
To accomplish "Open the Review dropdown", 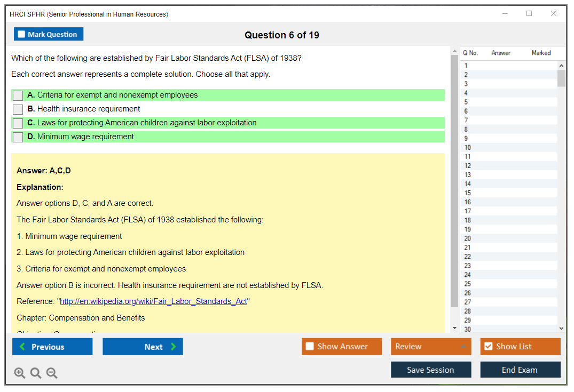I will [x=430, y=347].
